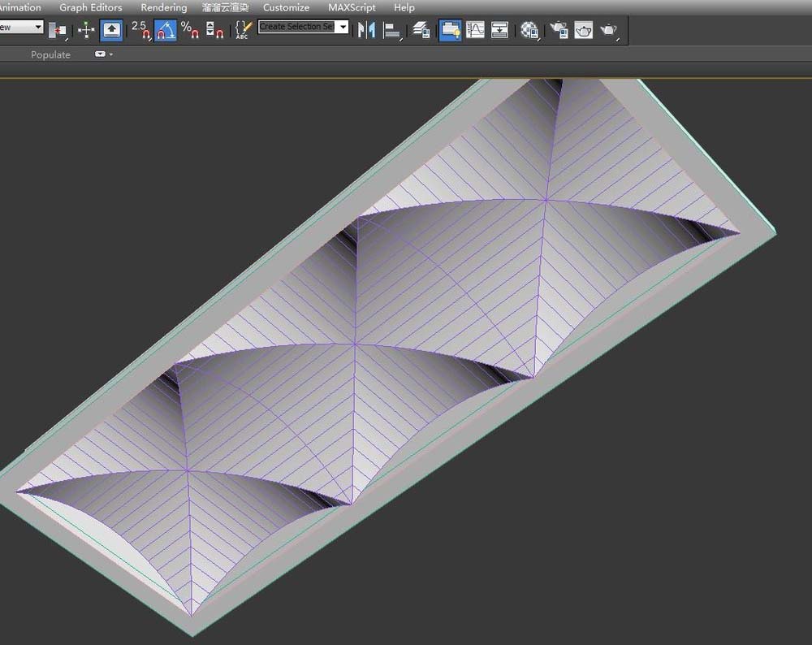
Task: Open the MAXScript menu
Action: (x=351, y=7)
